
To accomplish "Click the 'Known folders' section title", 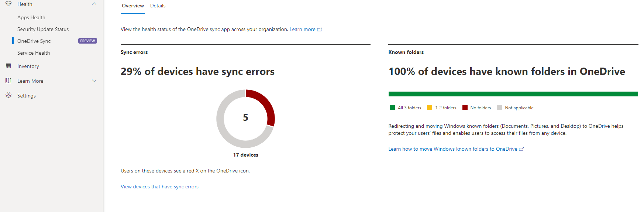I will pos(406,52).
